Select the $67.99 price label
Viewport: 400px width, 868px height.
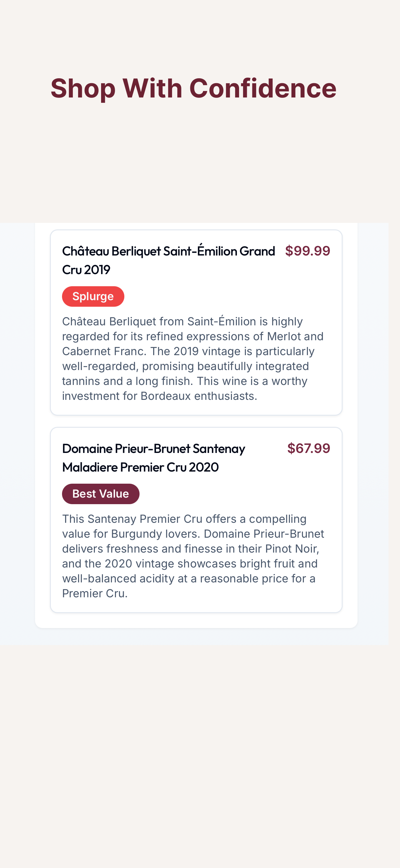(309, 449)
